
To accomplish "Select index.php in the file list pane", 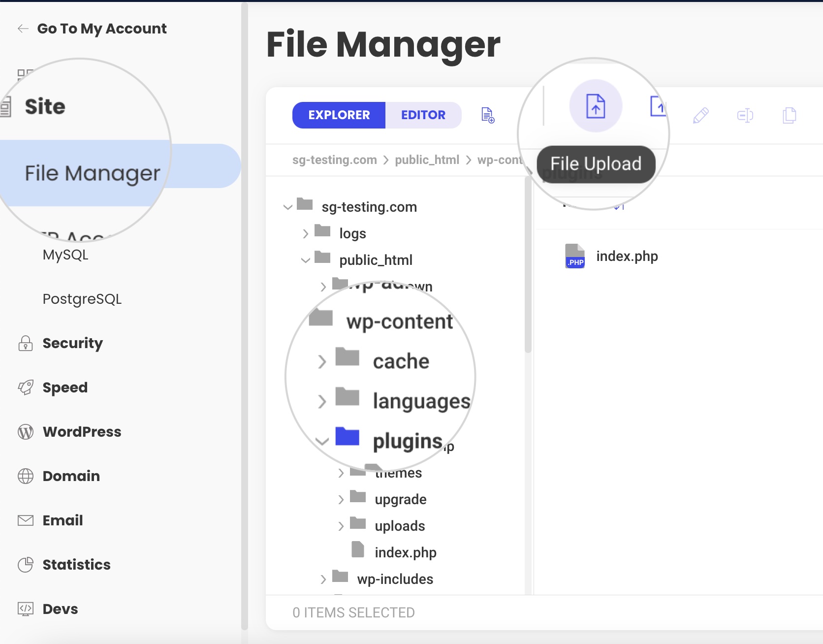I will 627,256.
